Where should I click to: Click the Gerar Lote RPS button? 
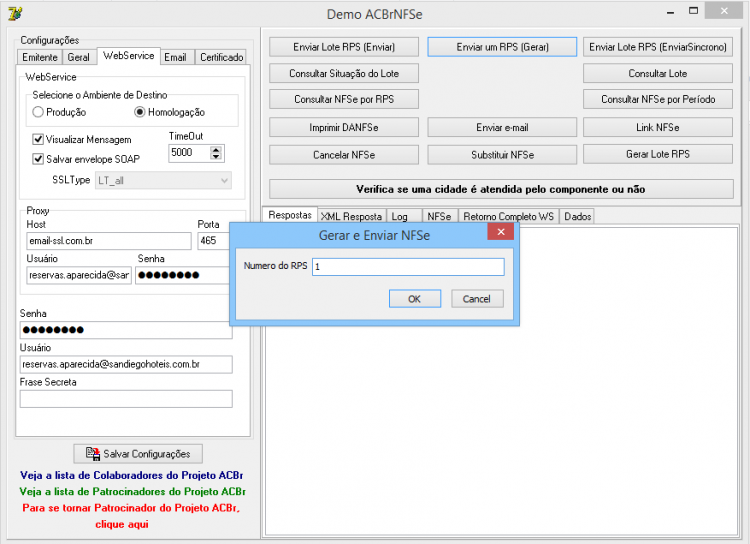click(658, 154)
